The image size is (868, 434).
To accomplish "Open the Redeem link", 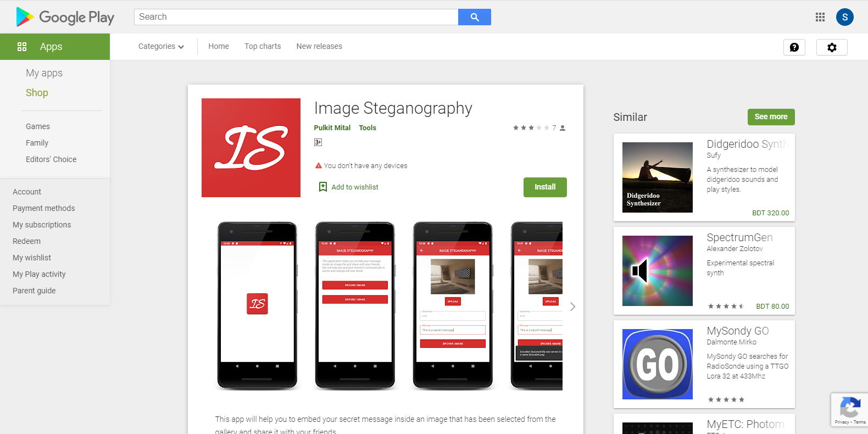I will click(26, 241).
